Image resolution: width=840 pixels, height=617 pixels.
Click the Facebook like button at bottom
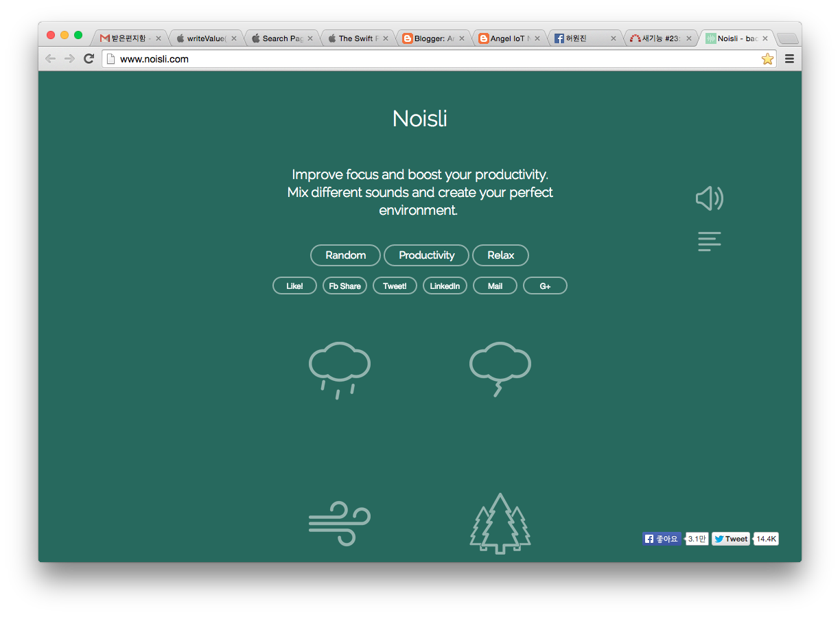[x=662, y=539]
